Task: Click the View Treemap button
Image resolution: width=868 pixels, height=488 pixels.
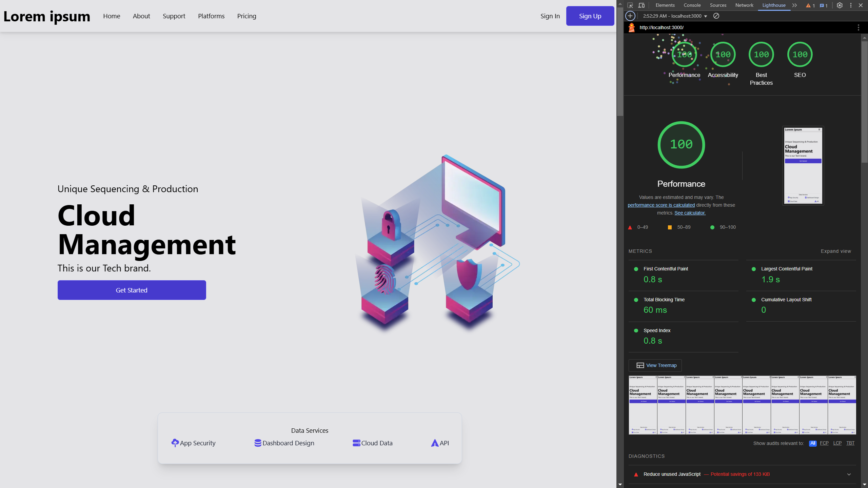Action: coord(655,365)
